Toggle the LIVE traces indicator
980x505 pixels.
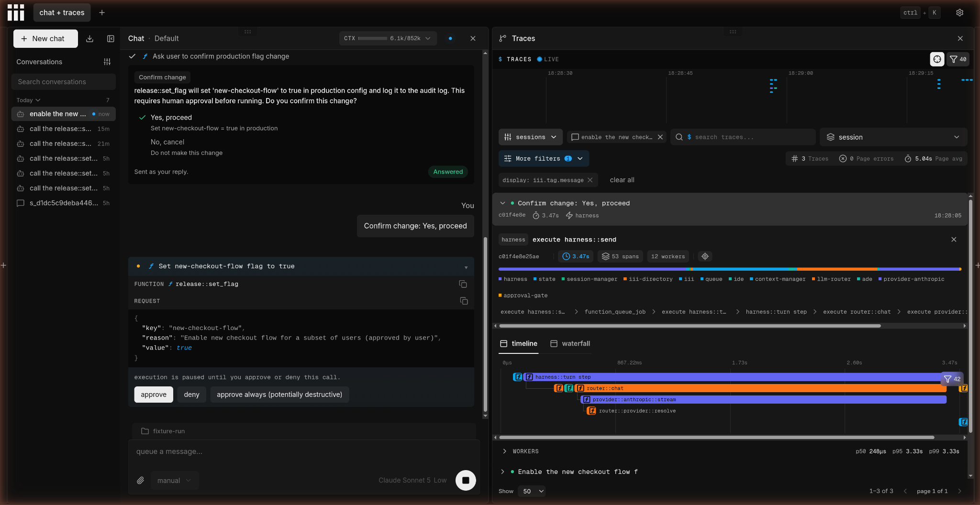[548, 59]
